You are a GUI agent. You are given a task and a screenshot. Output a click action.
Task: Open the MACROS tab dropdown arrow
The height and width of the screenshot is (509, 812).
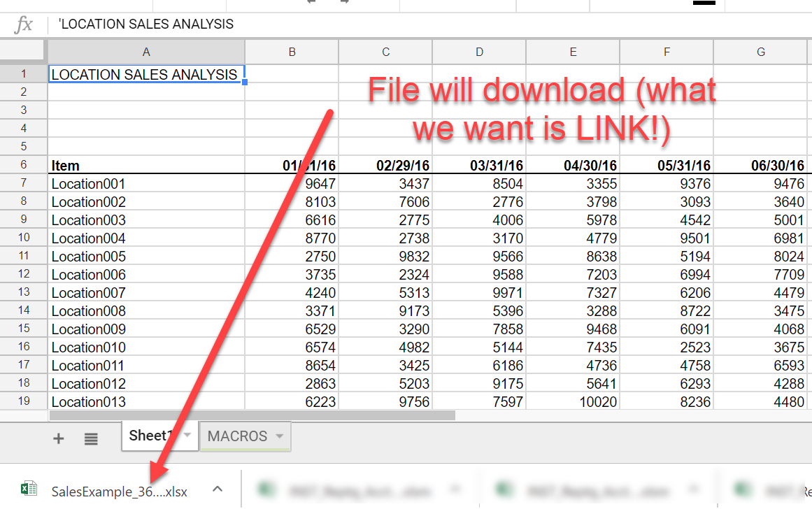point(278,436)
